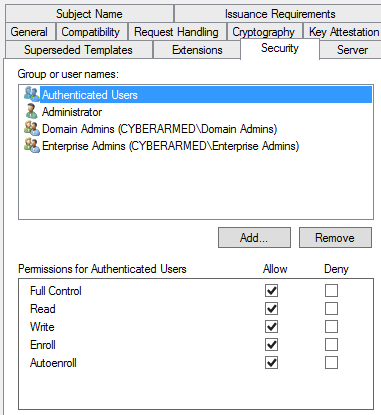Click the Remove button
This screenshot has width=381, height=415.
click(335, 238)
